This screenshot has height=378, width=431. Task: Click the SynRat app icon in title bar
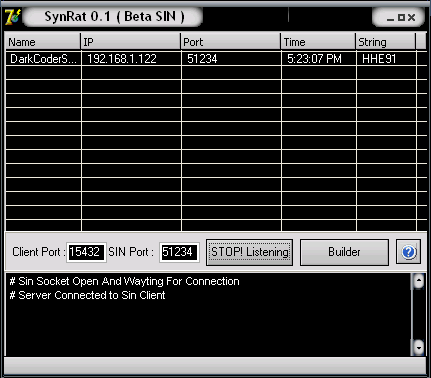pos(13,17)
